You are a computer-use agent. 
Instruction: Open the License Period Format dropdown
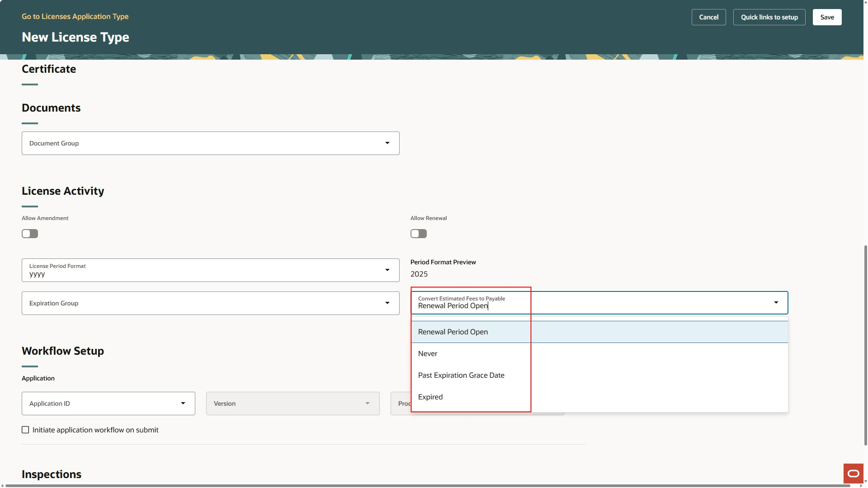387,270
